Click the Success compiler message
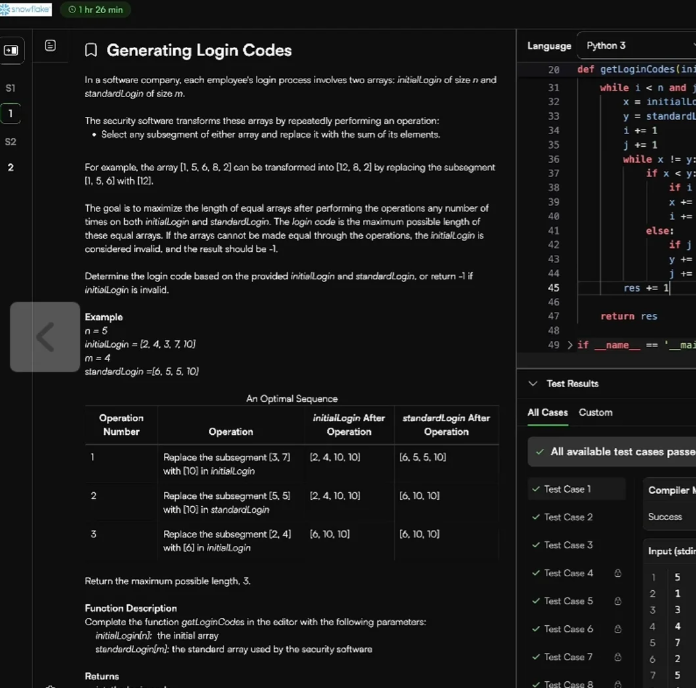The width and height of the screenshot is (696, 688). click(x=664, y=517)
